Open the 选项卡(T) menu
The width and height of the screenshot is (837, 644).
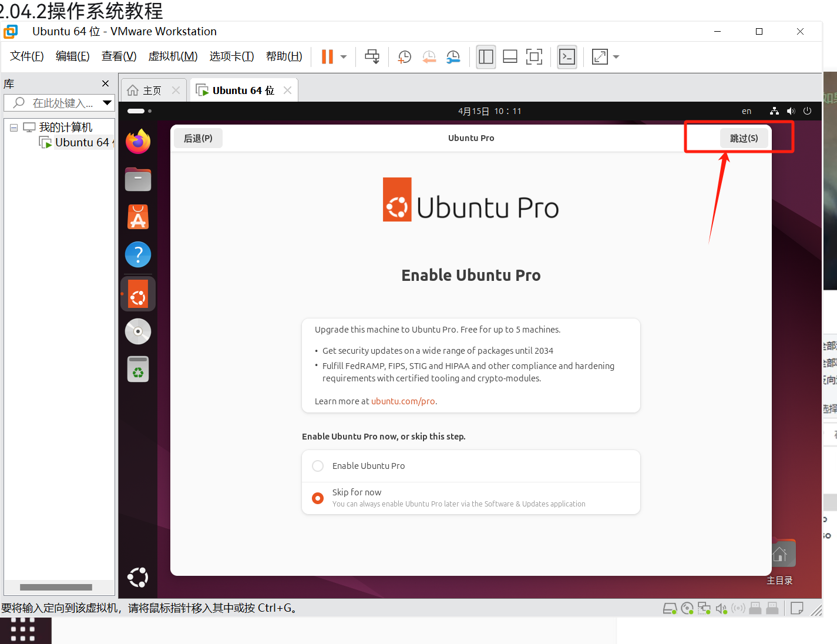click(x=232, y=56)
